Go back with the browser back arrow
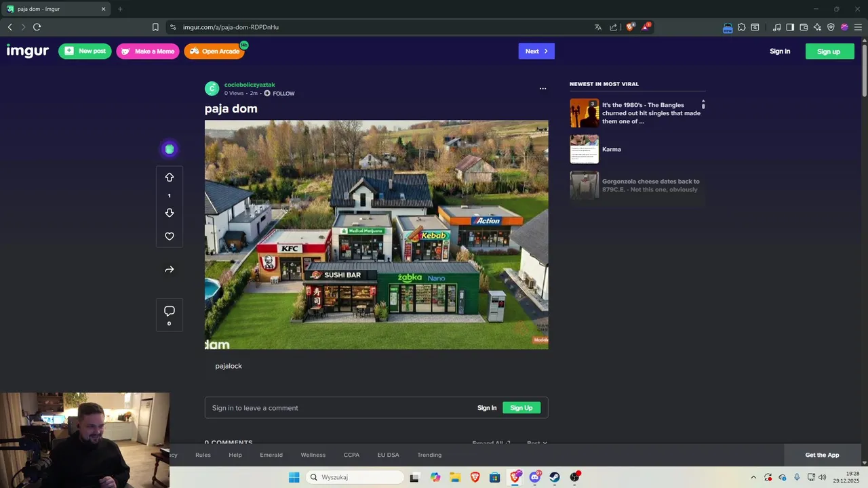Screen dimensions: 868x488 click(x=9, y=27)
